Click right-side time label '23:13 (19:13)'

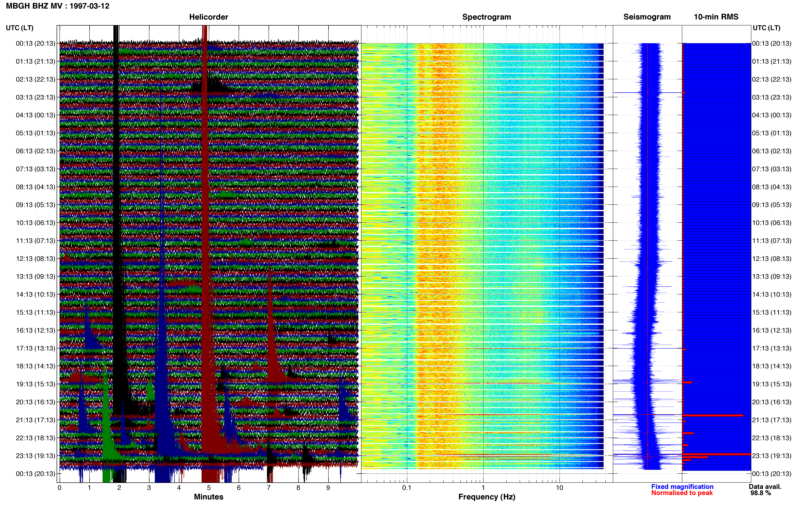(x=772, y=456)
